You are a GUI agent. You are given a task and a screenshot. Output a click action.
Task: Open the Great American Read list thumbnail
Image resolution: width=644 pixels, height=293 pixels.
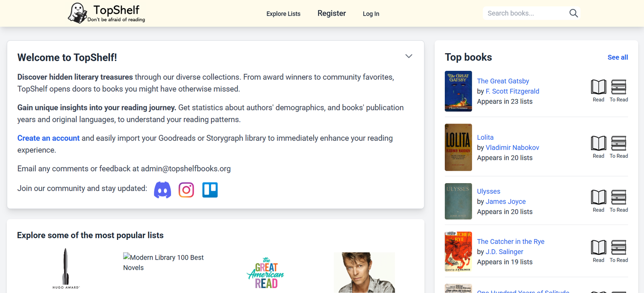click(266, 273)
